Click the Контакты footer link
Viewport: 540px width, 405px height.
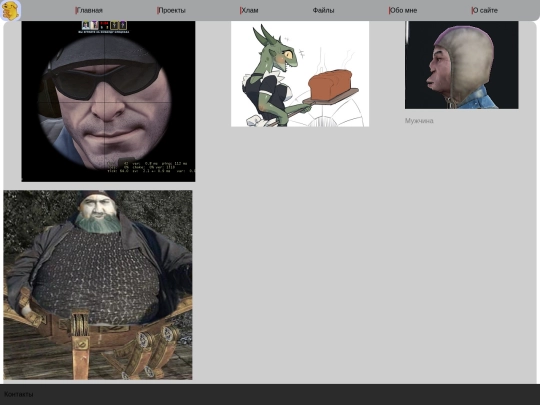[19, 394]
